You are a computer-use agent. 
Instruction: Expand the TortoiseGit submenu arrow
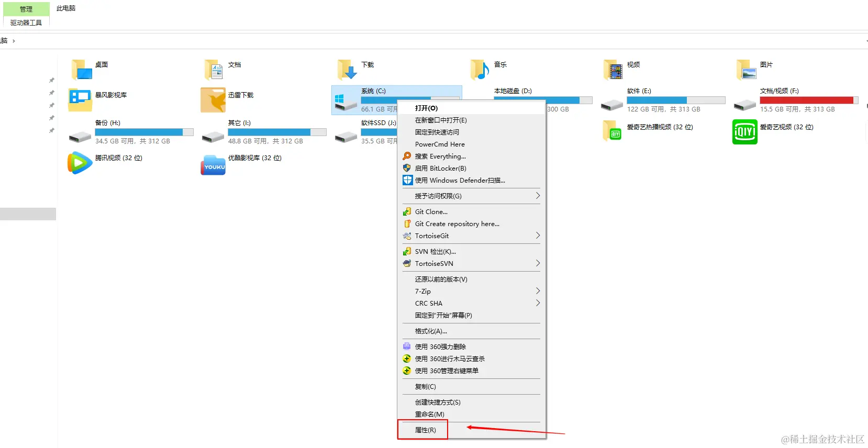(538, 236)
